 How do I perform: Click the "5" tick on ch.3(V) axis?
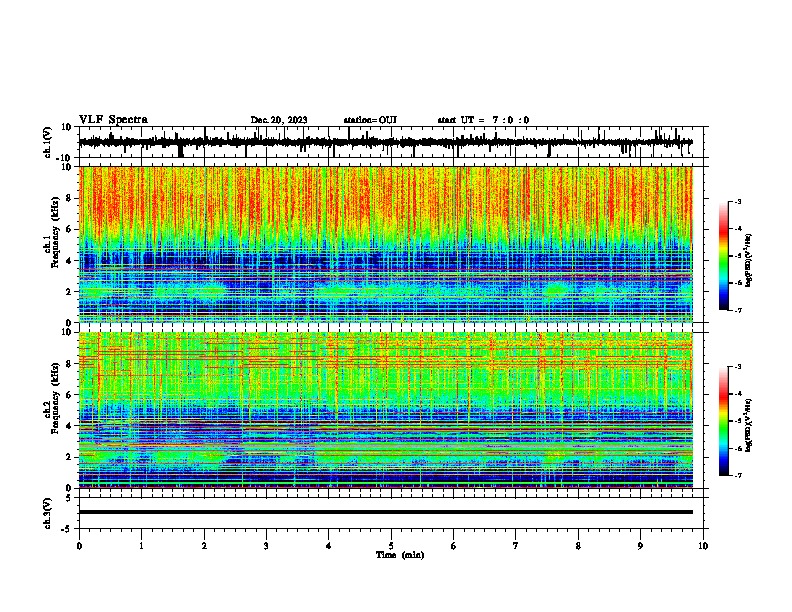[x=69, y=498]
